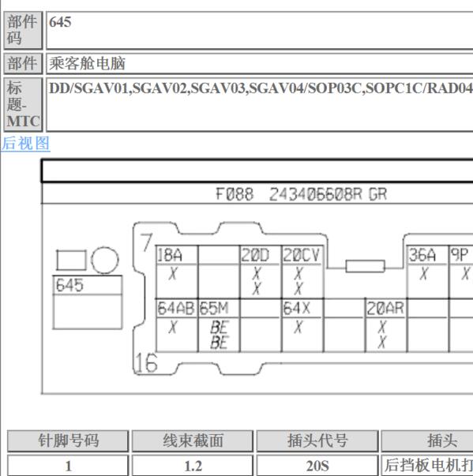Click the 针脚号码 column header
The height and width of the screenshot is (476, 473).
[68, 440]
